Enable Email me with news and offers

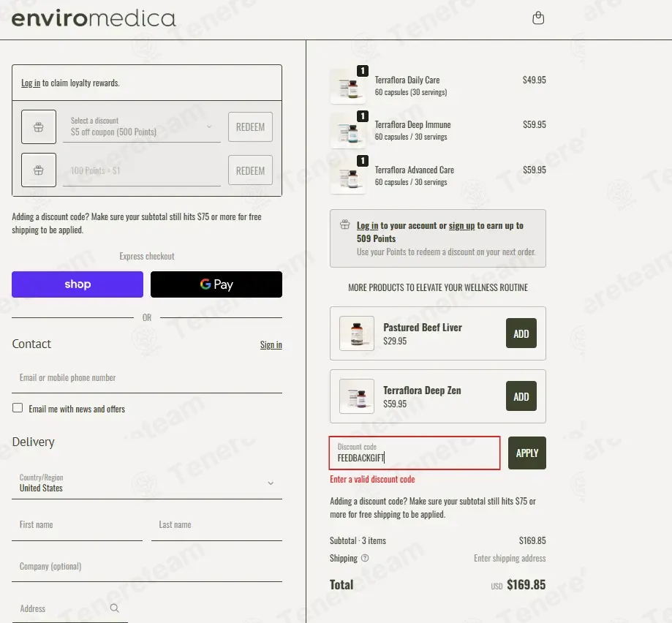point(18,408)
